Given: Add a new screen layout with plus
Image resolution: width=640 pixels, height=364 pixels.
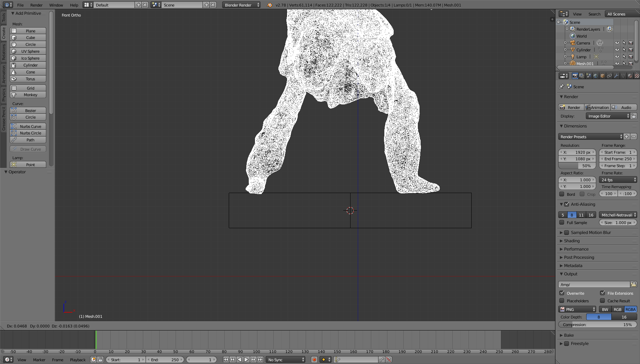Looking at the screenshot, I should 138,5.
